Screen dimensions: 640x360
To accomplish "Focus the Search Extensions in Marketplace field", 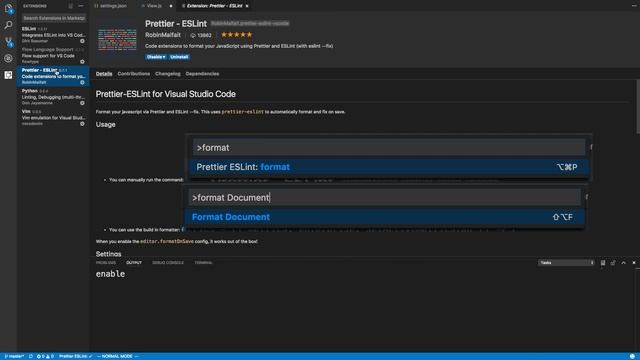I will coord(53,18).
